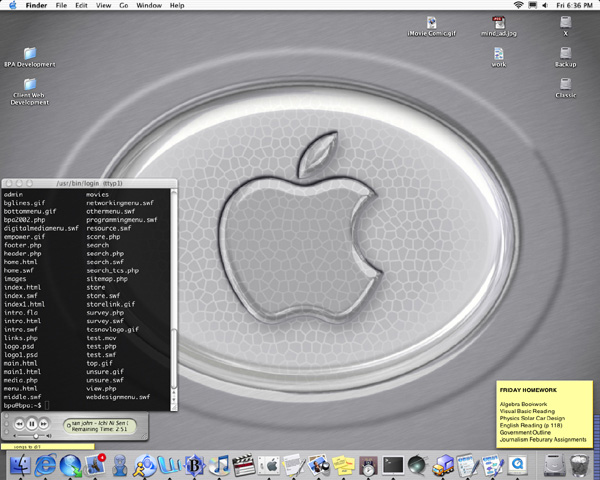Image resolution: width=600 pixels, height=480 pixels.
Task: Open QuickTime Player from the Dock
Action: pos(517,465)
